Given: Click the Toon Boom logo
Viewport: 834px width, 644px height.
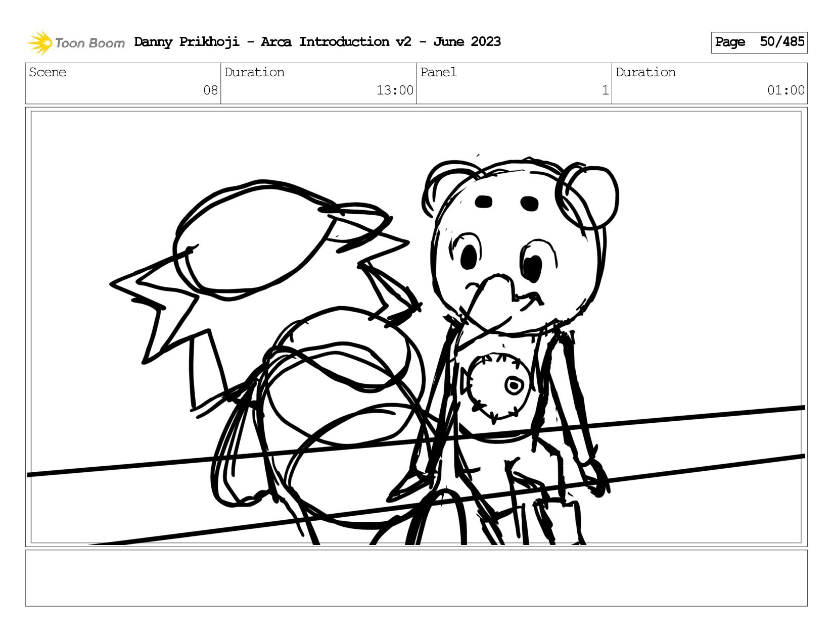Looking at the screenshot, I should pyautogui.click(x=76, y=42).
